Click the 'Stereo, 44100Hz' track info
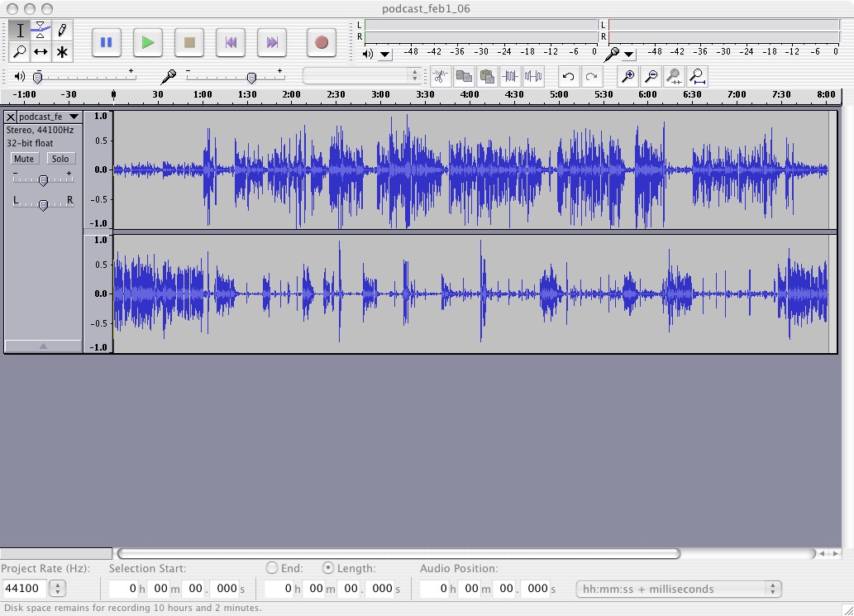This screenshot has height=616, width=854. (40, 130)
